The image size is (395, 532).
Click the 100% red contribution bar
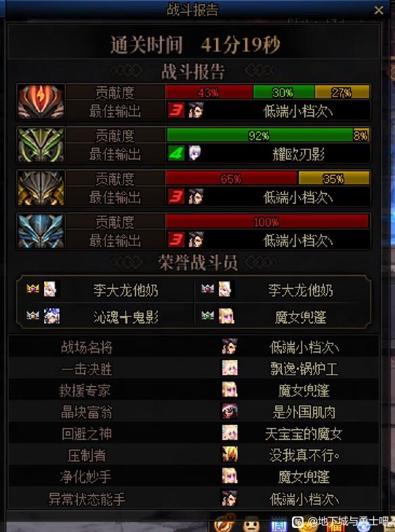click(268, 221)
